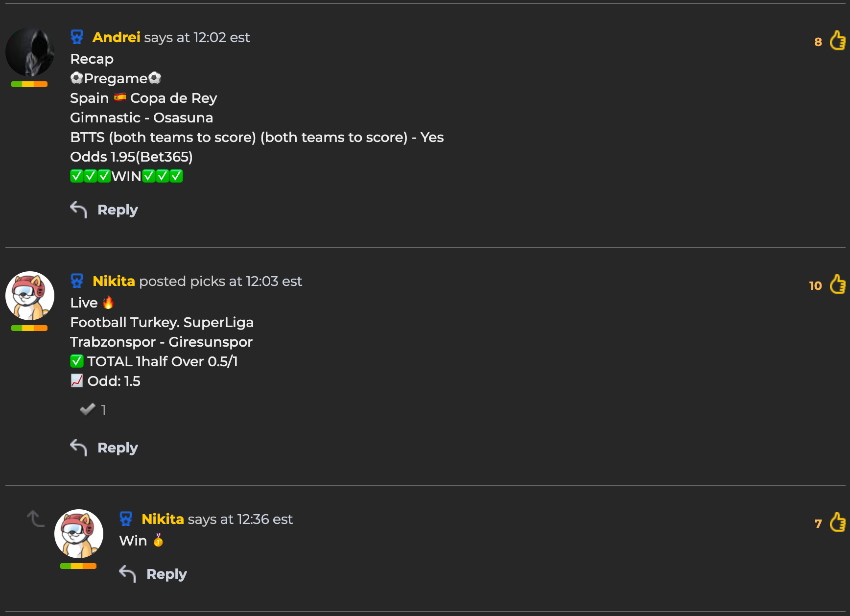Image resolution: width=850 pixels, height=616 pixels.
Task: Click reply arrow icon under Andrei's comment
Action: pos(78,209)
